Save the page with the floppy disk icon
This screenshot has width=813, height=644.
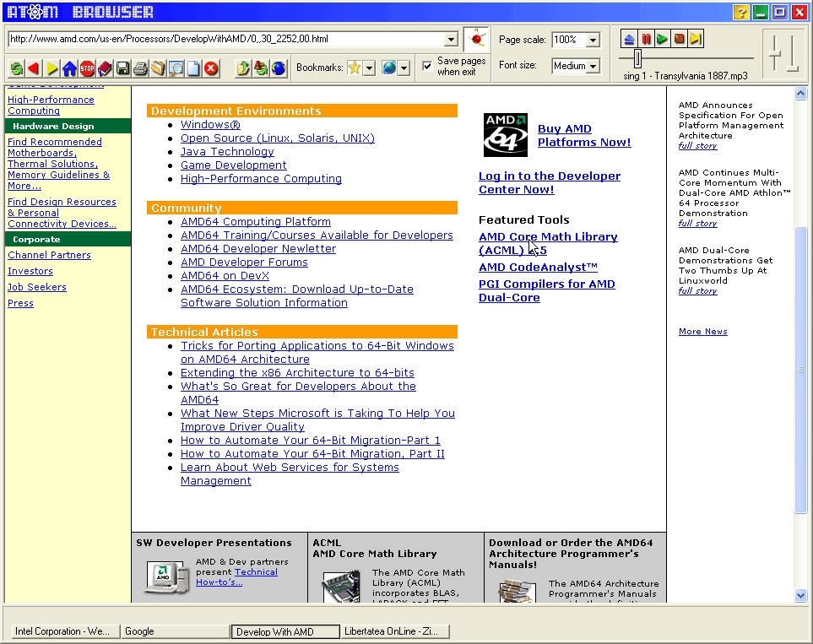(x=123, y=68)
